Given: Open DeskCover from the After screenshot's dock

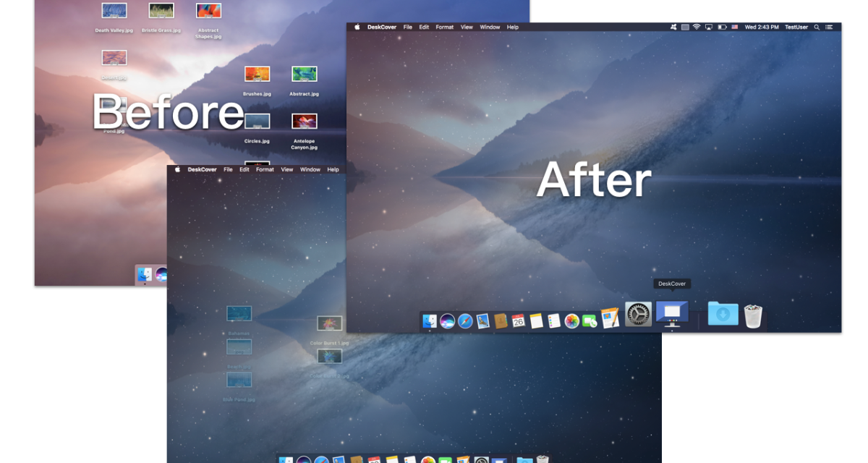Looking at the screenshot, I should tap(672, 313).
